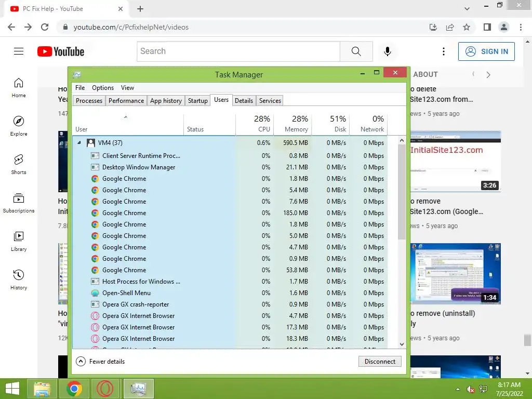Select Open-Shell Menu process row
The height and width of the screenshot is (399, 532).
pyautogui.click(x=230, y=293)
